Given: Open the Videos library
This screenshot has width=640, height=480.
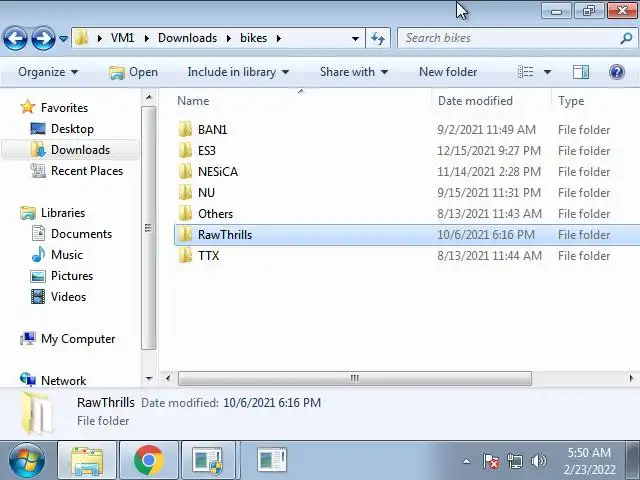Looking at the screenshot, I should (68, 297).
